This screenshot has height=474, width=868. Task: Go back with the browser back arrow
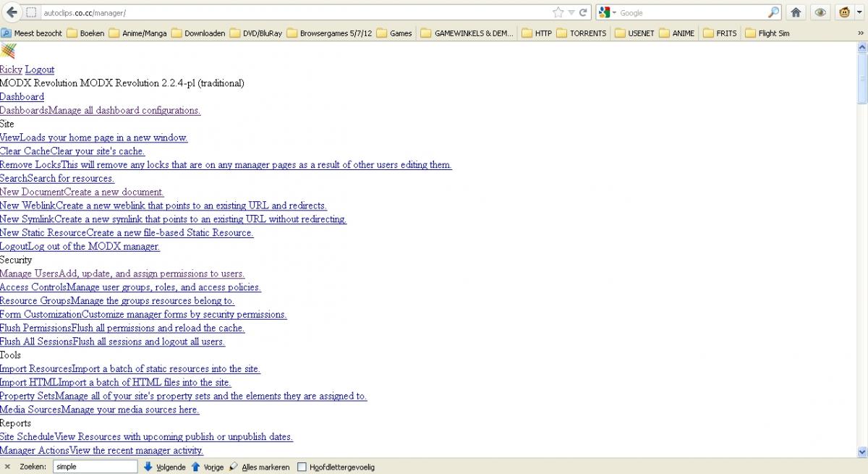(12, 12)
